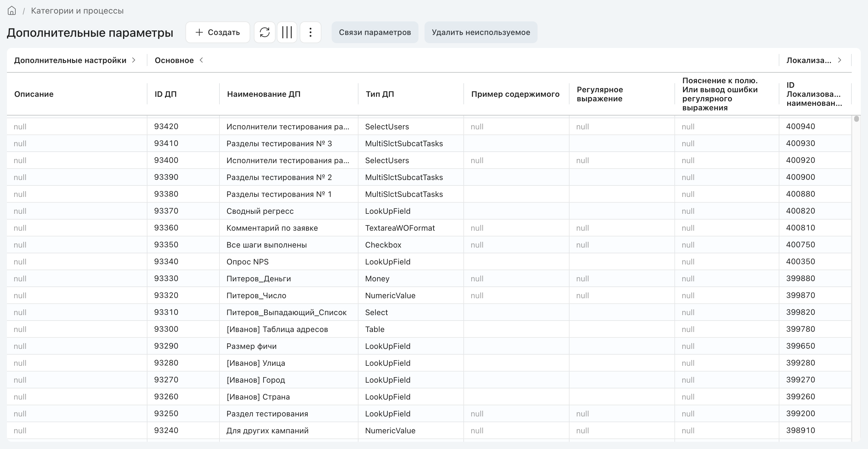The image size is (868, 449).
Task: Click ID 93370 cell
Action: (x=183, y=211)
